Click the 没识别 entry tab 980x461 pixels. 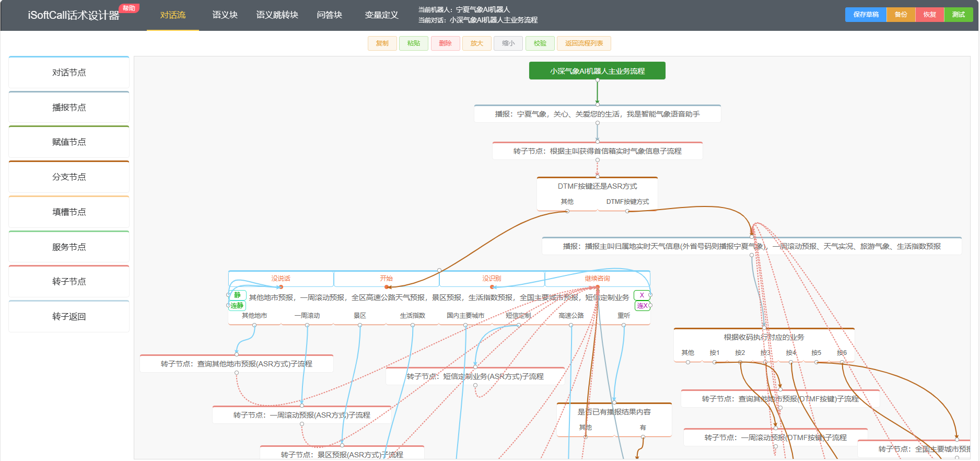click(492, 279)
